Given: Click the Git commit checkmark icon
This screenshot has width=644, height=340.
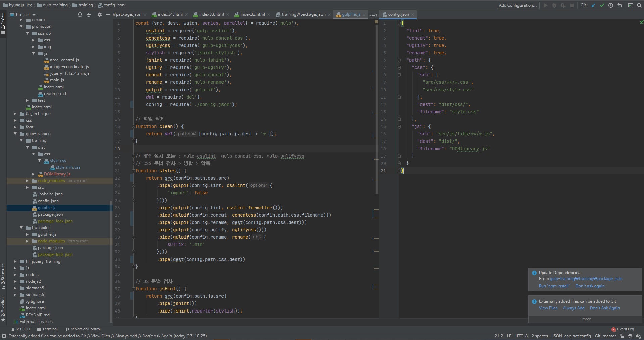Looking at the screenshot, I should [x=602, y=5].
